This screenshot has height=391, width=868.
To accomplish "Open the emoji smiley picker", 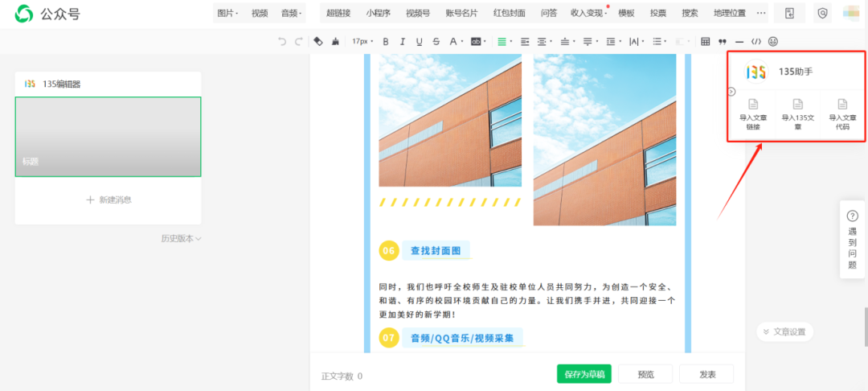I will [x=773, y=41].
